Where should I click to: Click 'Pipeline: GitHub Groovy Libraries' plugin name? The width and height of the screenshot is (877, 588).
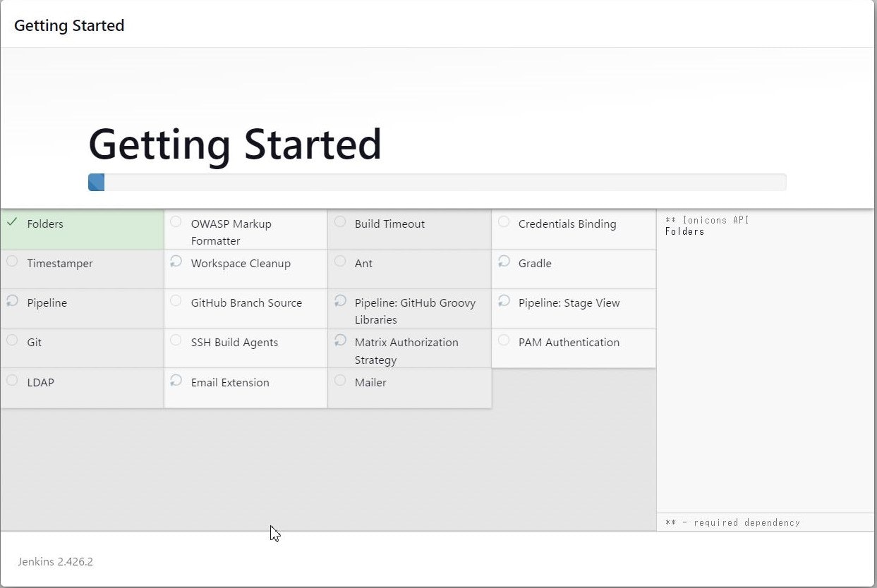(x=415, y=311)
